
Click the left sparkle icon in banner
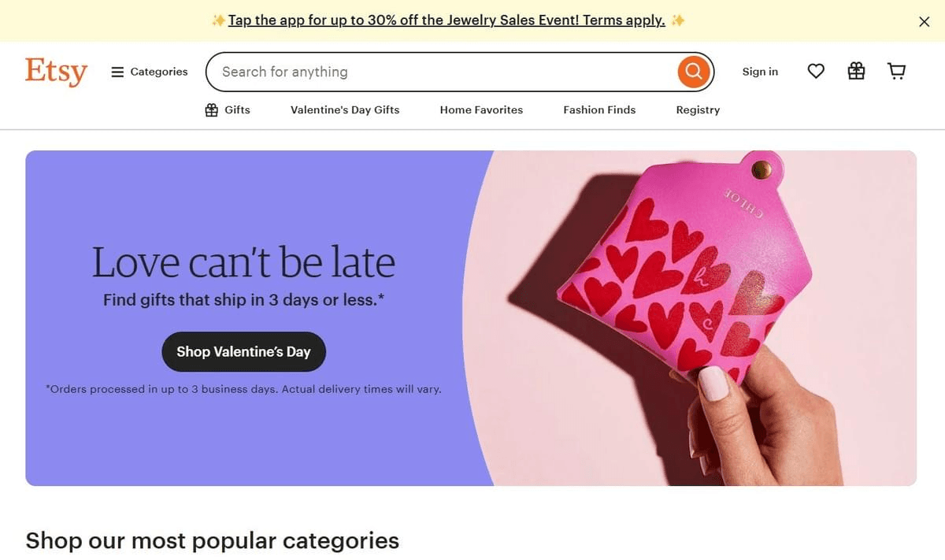click(x=218, y=20)
